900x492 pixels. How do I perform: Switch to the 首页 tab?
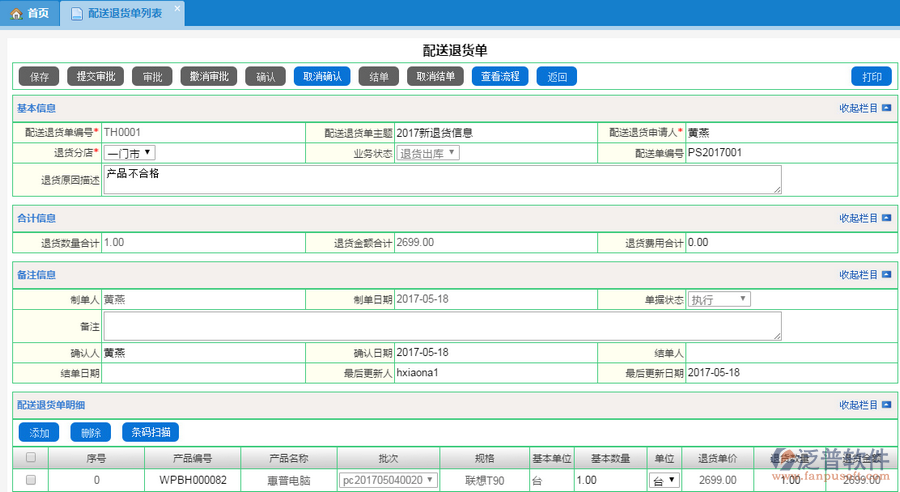point(28,14)
